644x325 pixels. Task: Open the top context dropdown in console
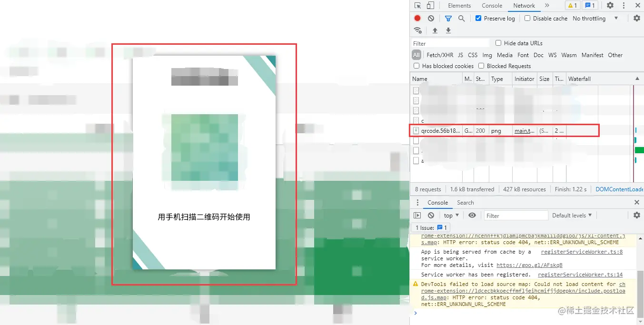[451, 216]
